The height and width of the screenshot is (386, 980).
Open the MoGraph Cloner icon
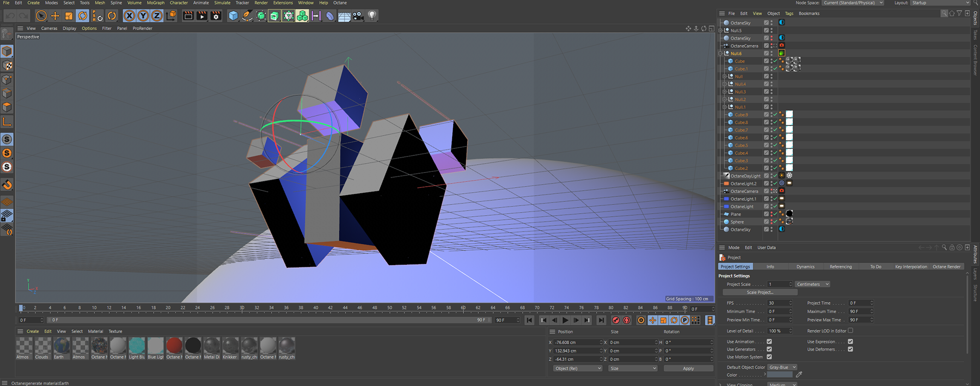(x=302, y=16)
